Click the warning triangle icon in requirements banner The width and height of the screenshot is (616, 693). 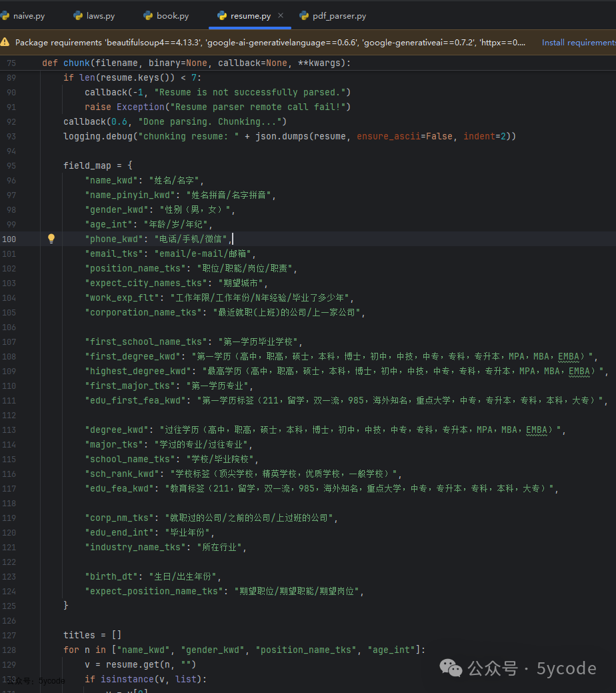(5, 43)
